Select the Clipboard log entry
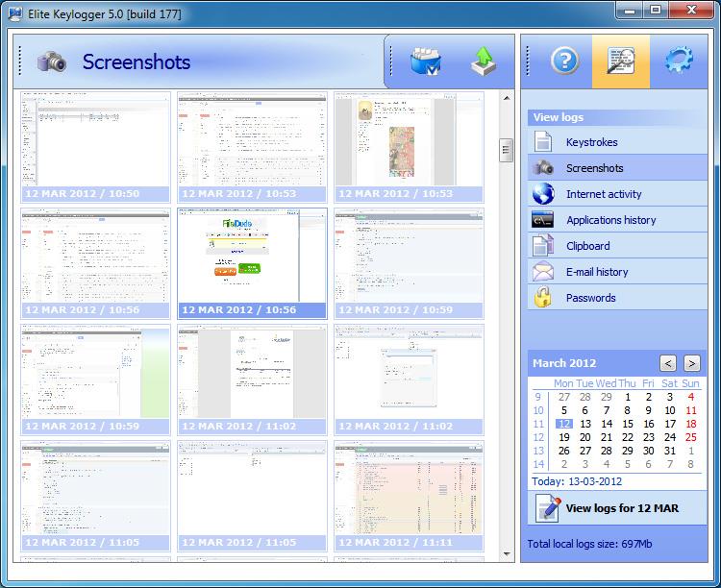The height and width of the screenshot is (588, 721). point(587,246)
